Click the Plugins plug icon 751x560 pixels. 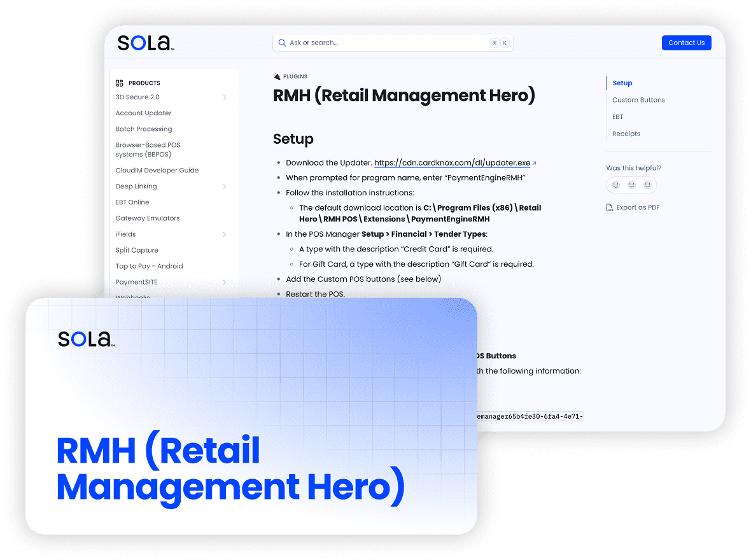(x=277, y=76)
